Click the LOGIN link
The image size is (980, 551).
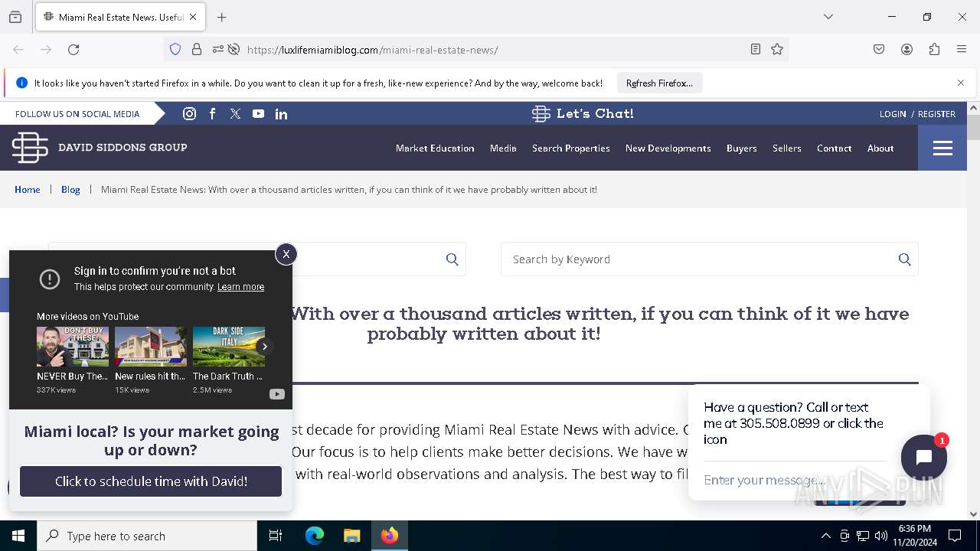tap(893, 114)
